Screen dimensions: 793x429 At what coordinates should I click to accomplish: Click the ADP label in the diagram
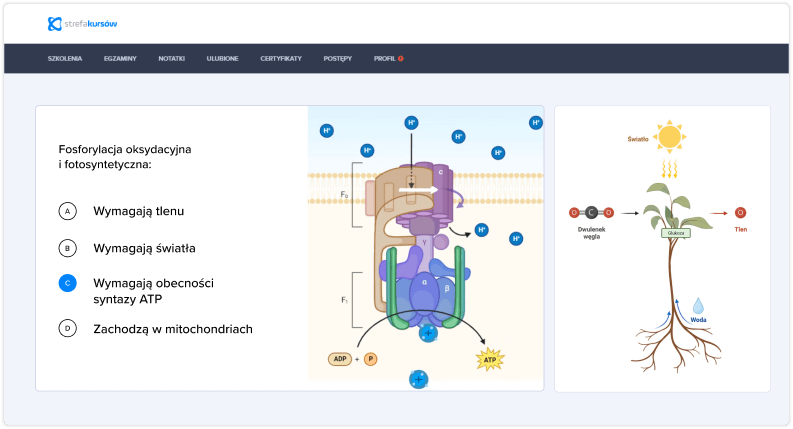[x=341, y=358]
